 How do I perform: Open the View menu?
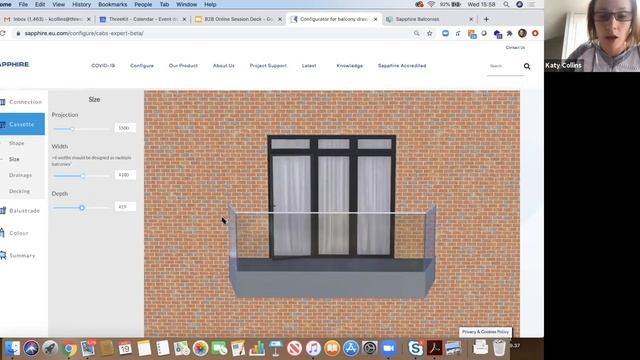tap(58, 4)
